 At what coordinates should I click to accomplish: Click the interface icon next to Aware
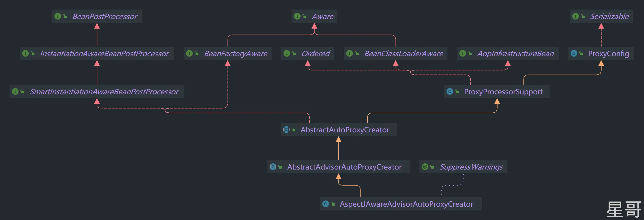[x=297, y=16]
